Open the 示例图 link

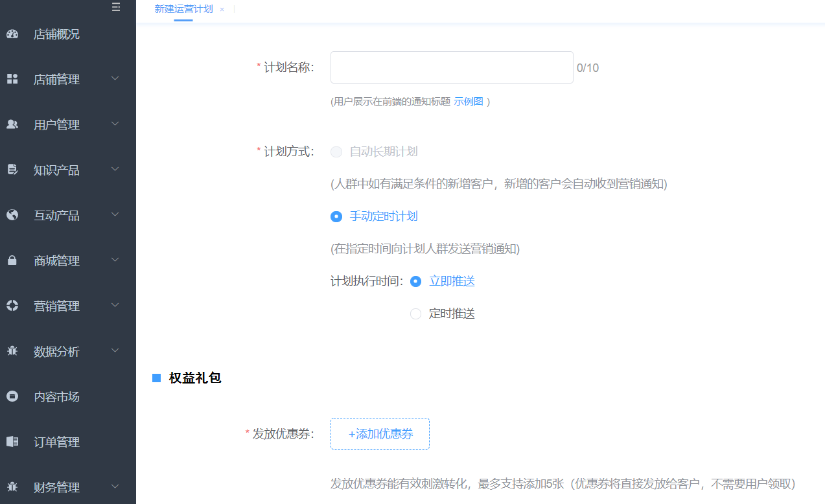pyautogui.click(x=468, y=102)
